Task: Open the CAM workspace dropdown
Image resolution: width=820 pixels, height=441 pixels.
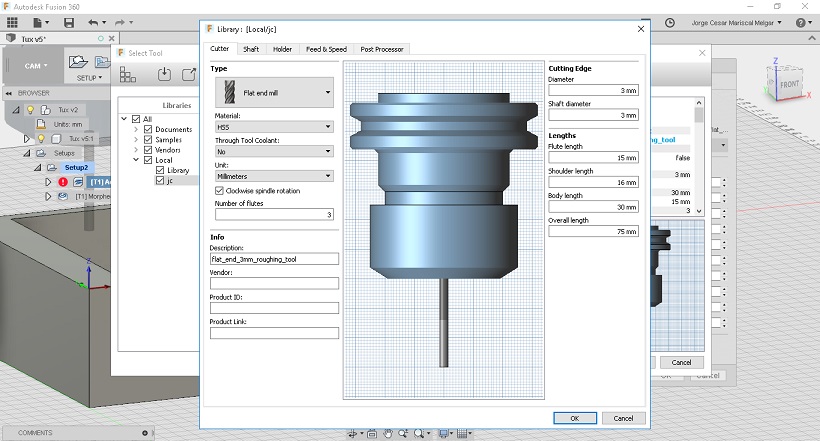Action: tap(36, 66)
